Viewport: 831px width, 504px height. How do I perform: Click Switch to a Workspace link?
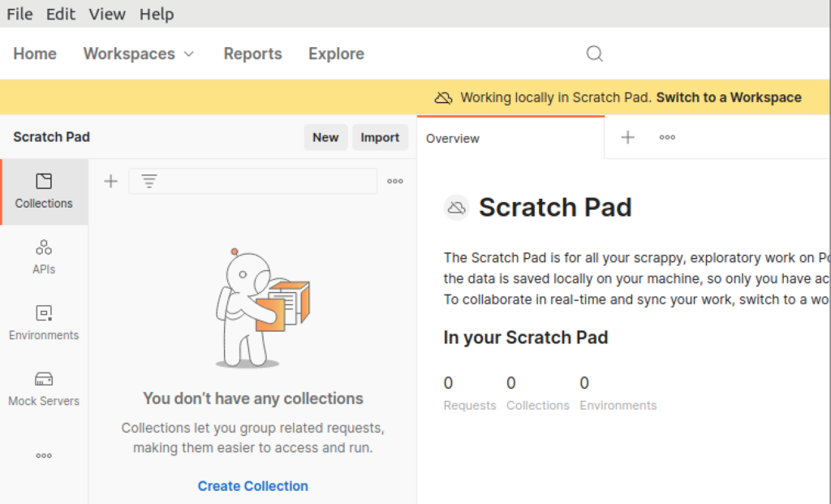[x=728, y=97]
